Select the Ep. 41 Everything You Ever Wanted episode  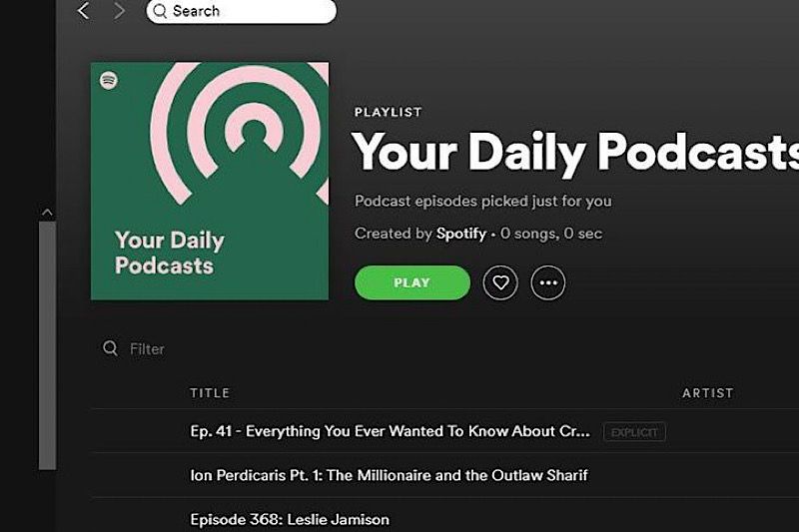[444, 431]
